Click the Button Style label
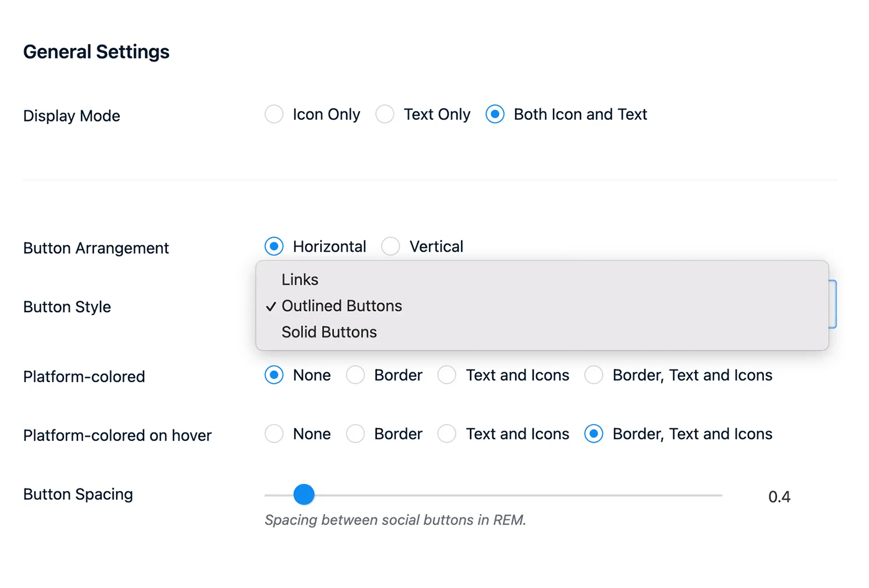869x588 pixels. 67,306
